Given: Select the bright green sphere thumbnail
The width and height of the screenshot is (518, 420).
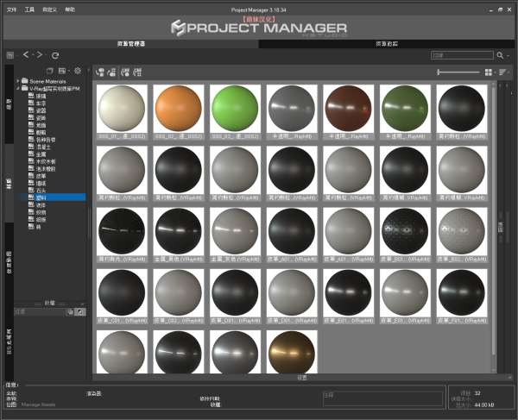Looking at the screenshot, I should pyautogui.click(x=235, y=109).
